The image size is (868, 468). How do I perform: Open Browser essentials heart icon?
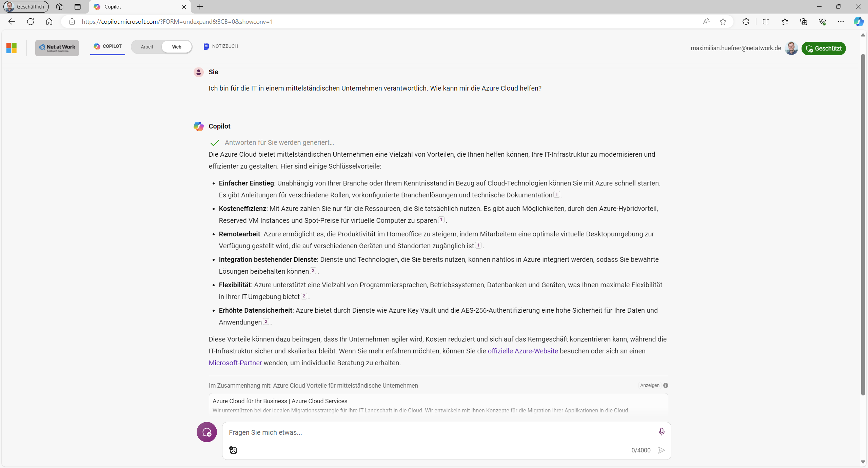click(x=822, y=22)
